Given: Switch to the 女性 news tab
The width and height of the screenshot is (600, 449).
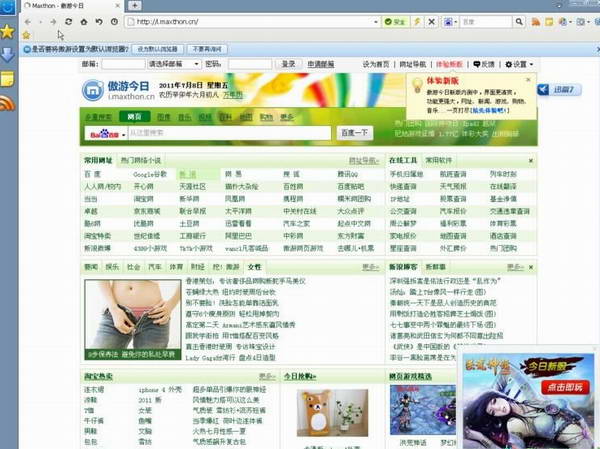Looking at the screenshot, I should point(254,267).
